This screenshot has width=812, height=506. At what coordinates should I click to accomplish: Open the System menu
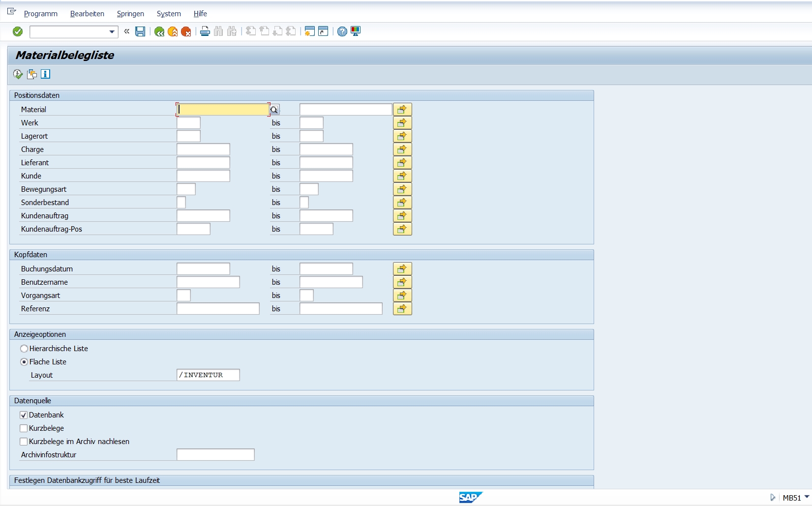[169, 14]
